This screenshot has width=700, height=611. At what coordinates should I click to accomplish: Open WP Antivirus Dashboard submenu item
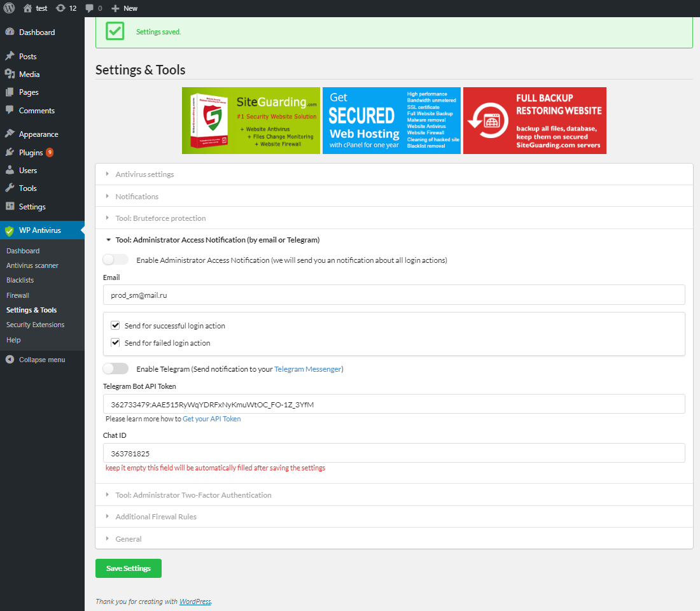[23, 251]
